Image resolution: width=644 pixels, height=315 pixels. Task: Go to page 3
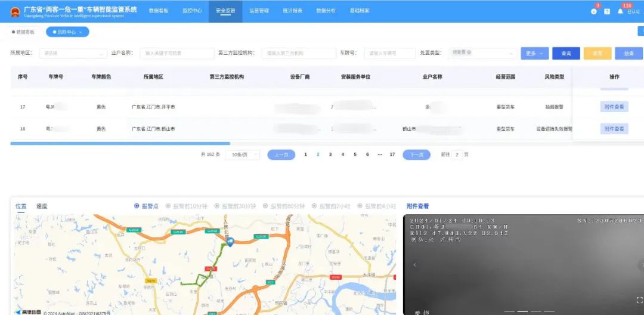(x=330, y=155)
